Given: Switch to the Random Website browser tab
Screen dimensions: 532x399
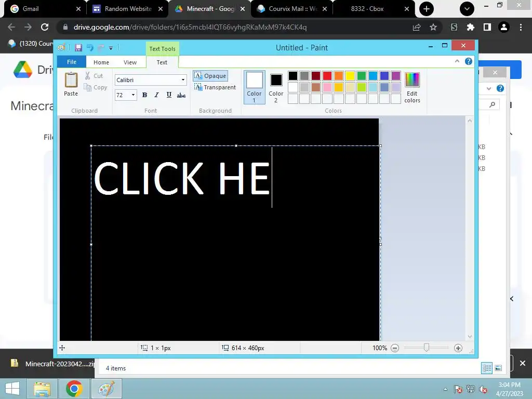Looking at the screenshot, I should (x=128, y=9).
